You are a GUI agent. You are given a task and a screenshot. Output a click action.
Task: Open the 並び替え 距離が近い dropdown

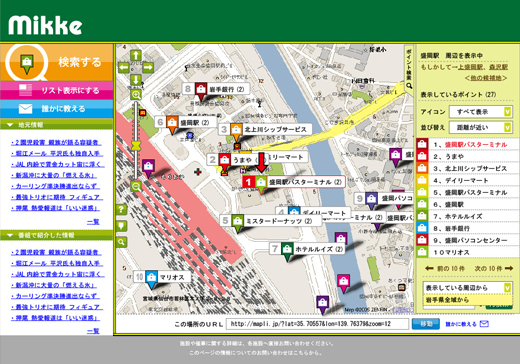(x=480, y=127)
